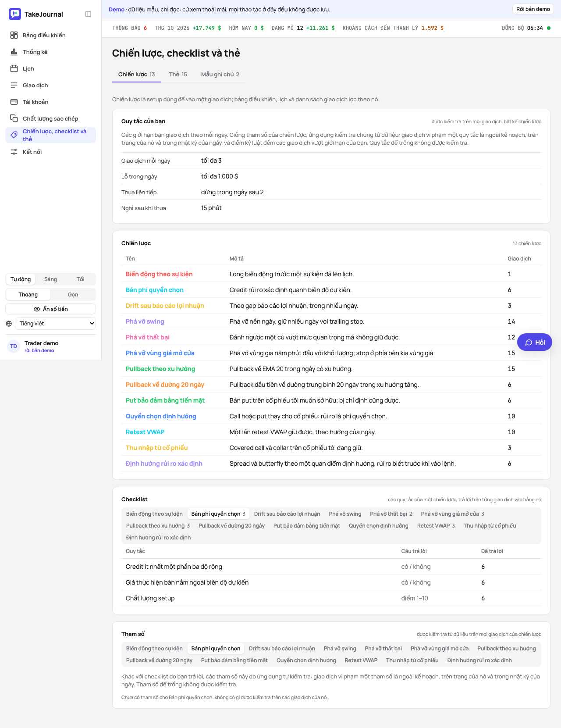This screenshot has height=728, width=561.
Task: Open the Chiến lược 13 tab
Action: [x=136, y=75]
